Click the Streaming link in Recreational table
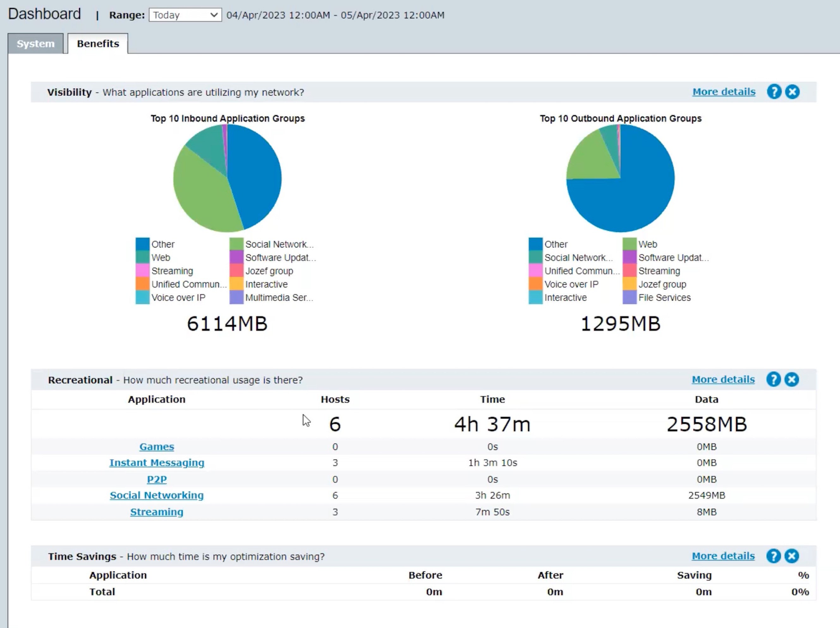The image size is (840, 628). (x=156, y=512)
